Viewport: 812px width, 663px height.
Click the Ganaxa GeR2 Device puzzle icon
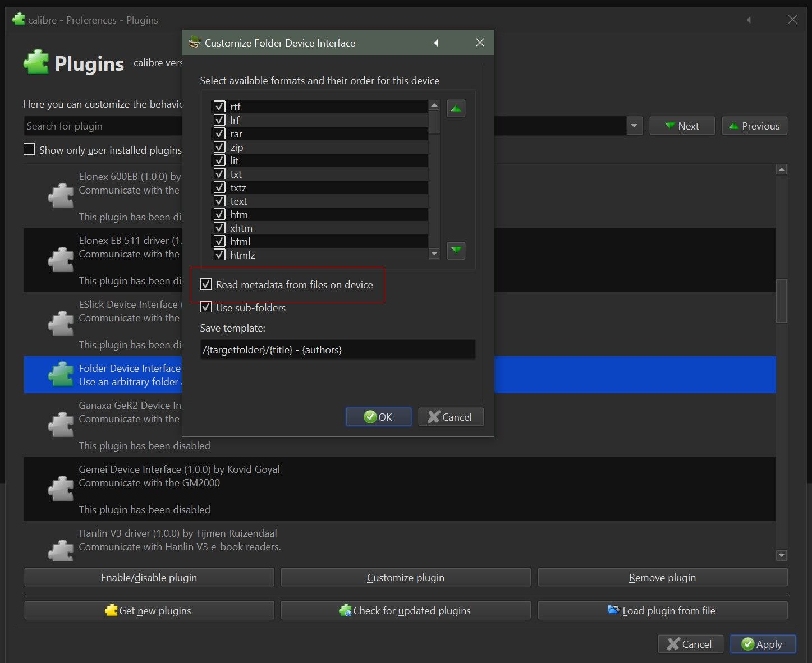61,425
